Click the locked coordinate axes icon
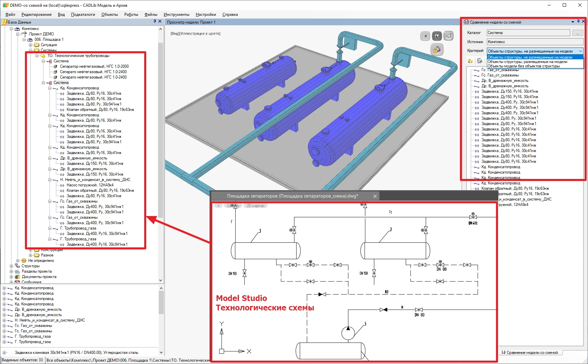Image resolution: width=588 pixels, height=364 pixels. tap(437, 50)
